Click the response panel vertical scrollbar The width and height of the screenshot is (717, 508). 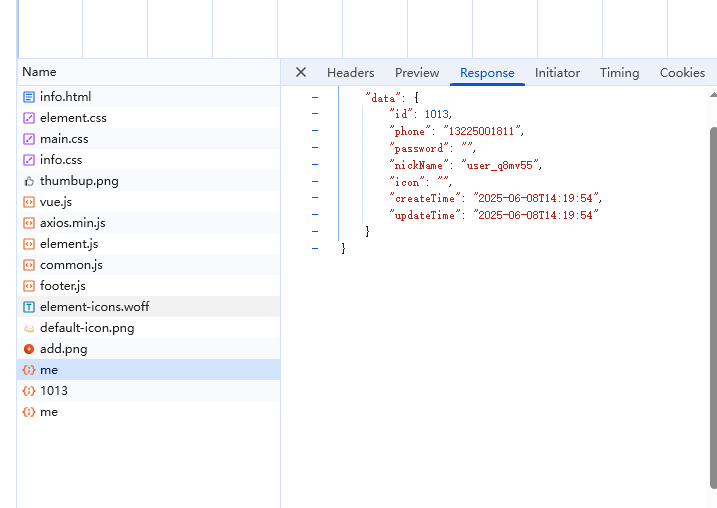click(713, 308)
